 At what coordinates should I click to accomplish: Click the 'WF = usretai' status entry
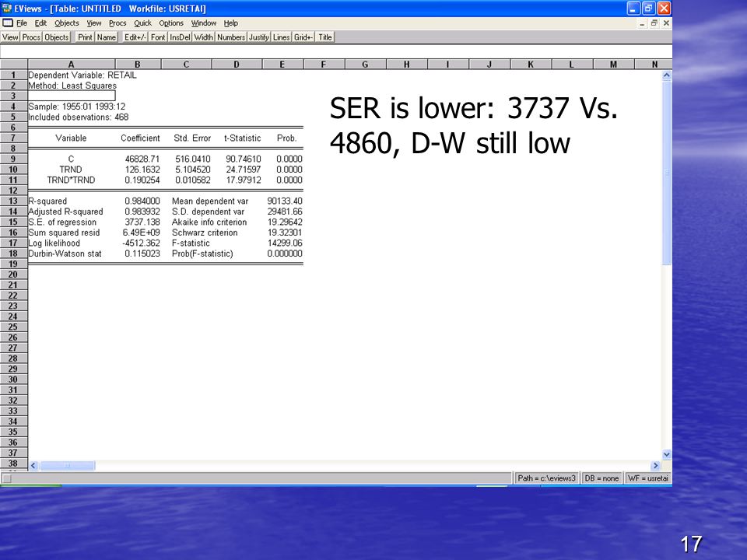[648, 478]
